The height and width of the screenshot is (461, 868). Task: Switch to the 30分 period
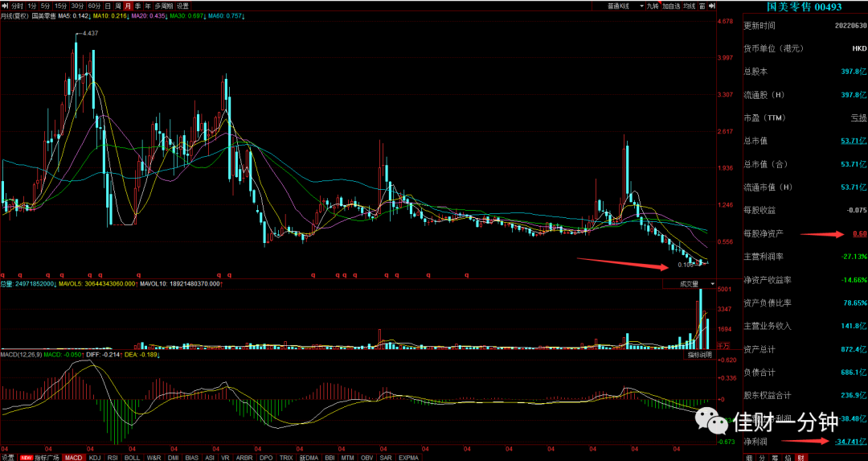(77, 6)
